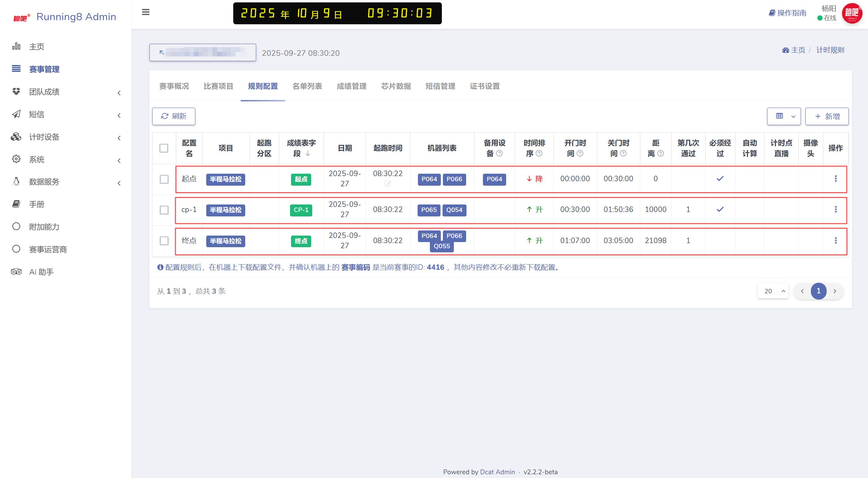868x478 pixels.
Task: Switch to the 成绩管理 tab
Action: (352, 86)
